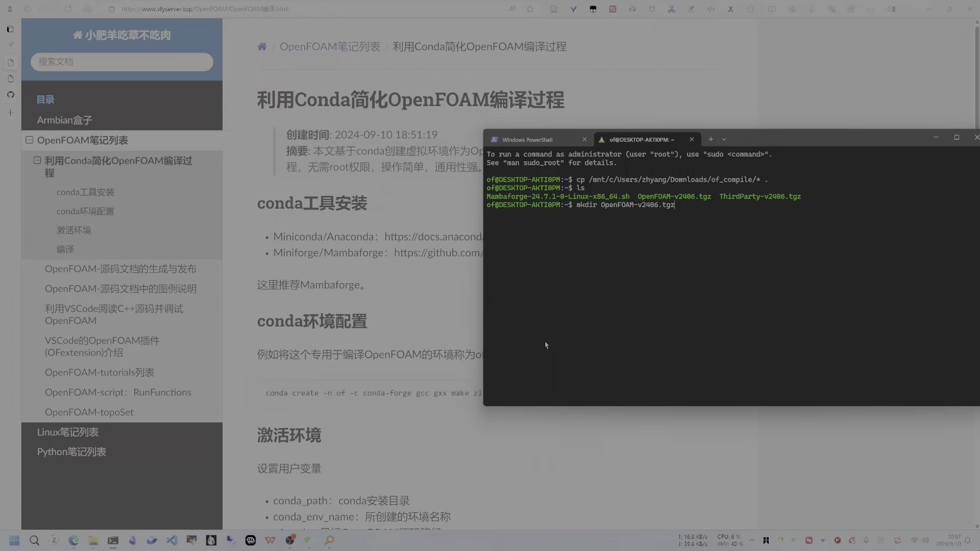Screen dimensions: 980x551
Task: Click the home icon in the breadcrumb
Action: 262,46
